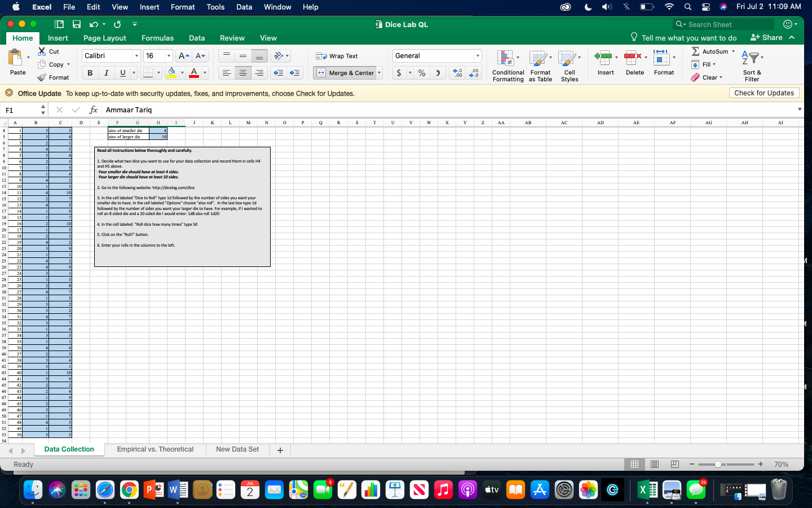
Task: Open Format as Table
Action: click(540, 65)
